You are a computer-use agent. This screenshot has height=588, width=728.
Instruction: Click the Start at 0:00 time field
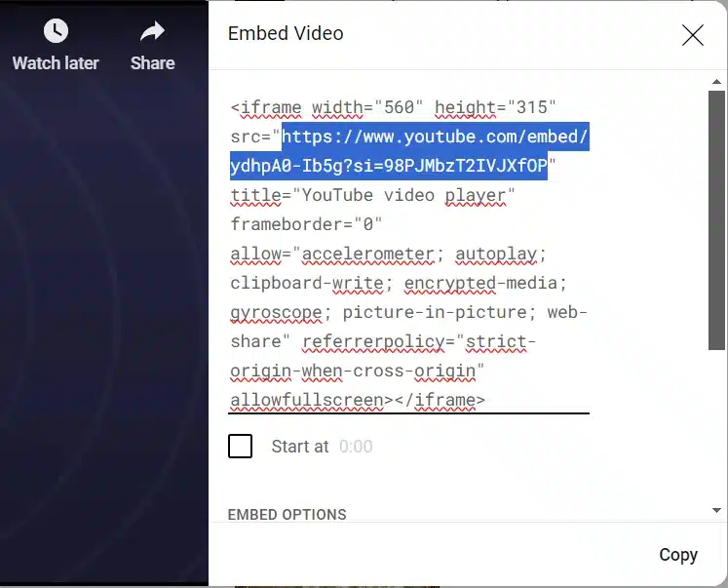click(356, 447)
